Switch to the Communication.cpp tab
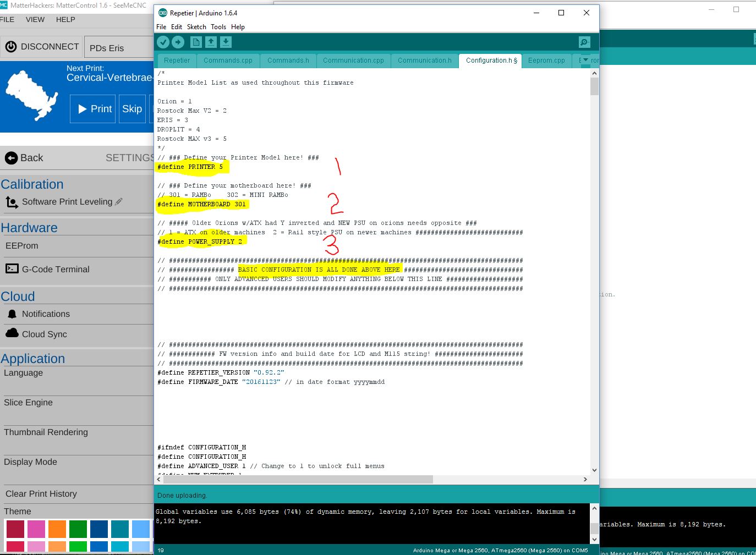 (353, 61)
